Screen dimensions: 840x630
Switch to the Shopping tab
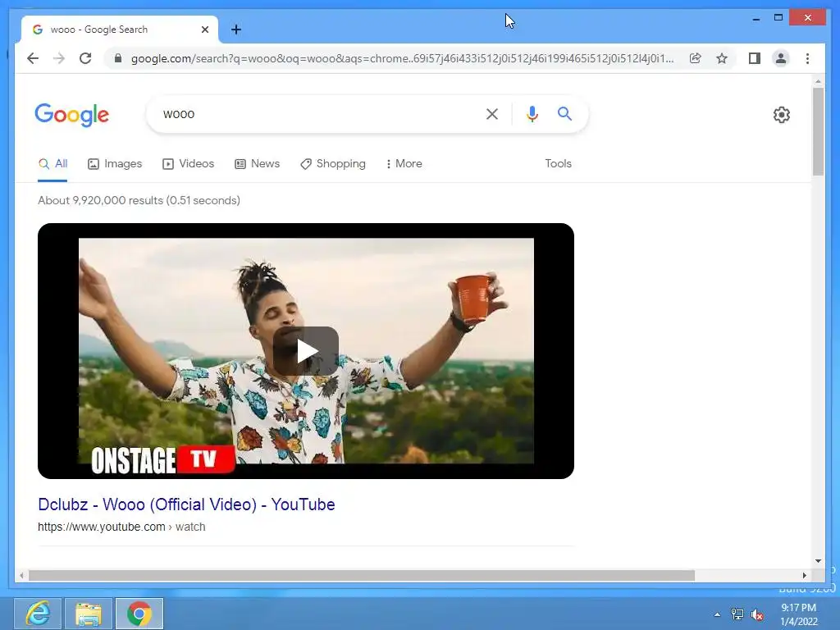[x=333, y=164]
